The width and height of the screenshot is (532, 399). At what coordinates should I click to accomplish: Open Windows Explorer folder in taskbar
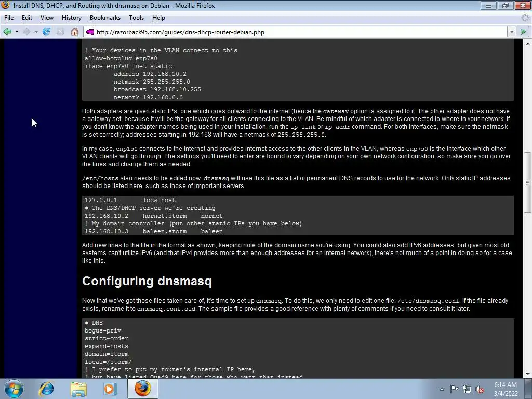click(78, 389)
